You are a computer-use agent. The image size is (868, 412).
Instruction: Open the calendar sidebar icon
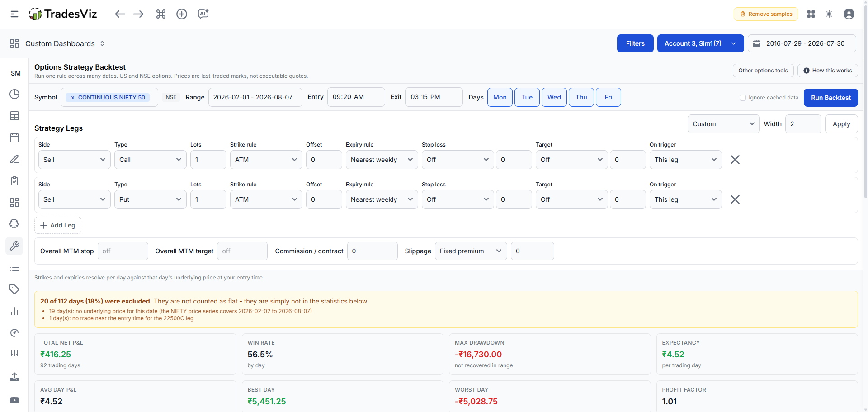click(x=14, y=137)
